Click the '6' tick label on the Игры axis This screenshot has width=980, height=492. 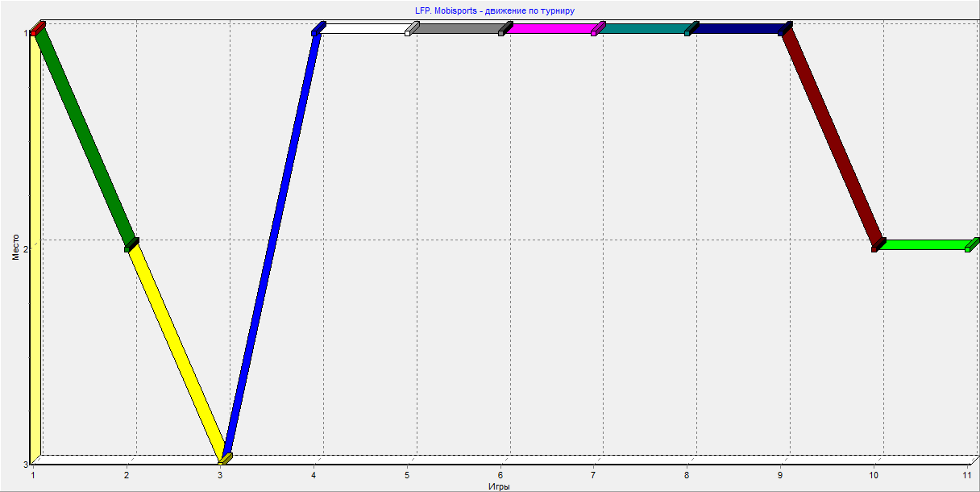point(500,475)
